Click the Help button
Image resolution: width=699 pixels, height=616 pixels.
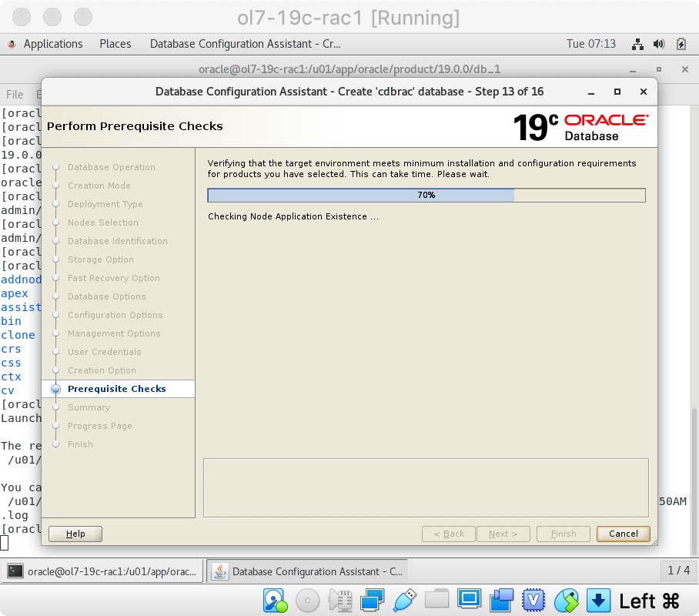pos(75,534)
